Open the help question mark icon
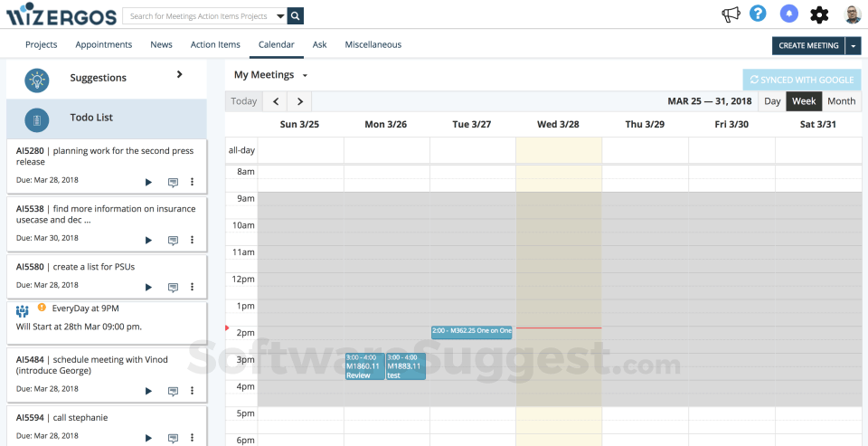 pos(758,14)
